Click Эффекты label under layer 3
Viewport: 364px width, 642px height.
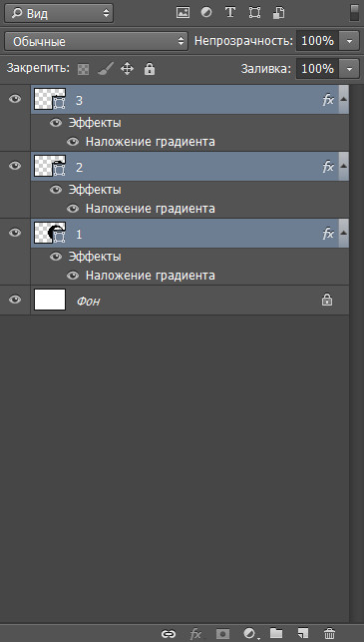click(95, 123)
